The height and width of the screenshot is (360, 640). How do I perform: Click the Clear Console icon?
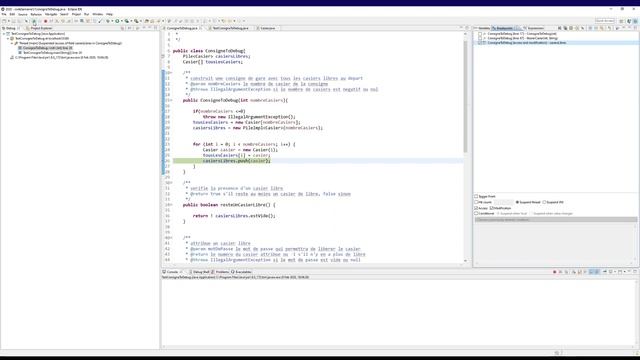pyautogui.click(x=573, y=272)
